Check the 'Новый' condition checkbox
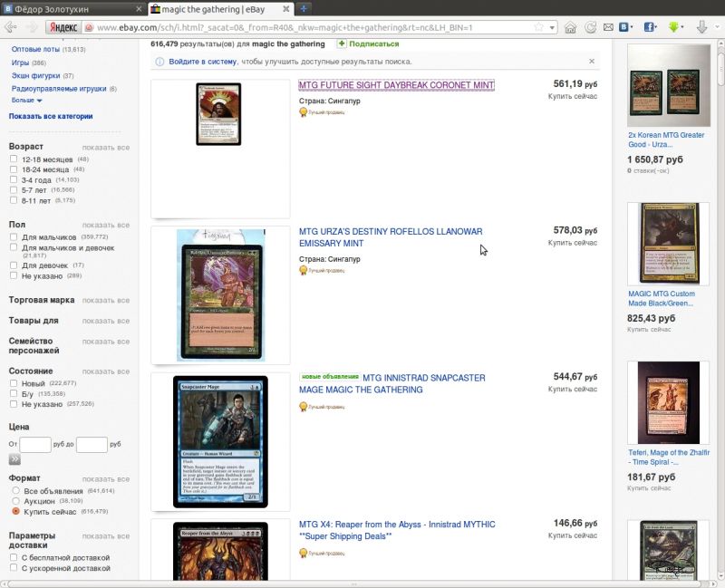Viewport: 725px width, 588px height. [x=14, y=383]
